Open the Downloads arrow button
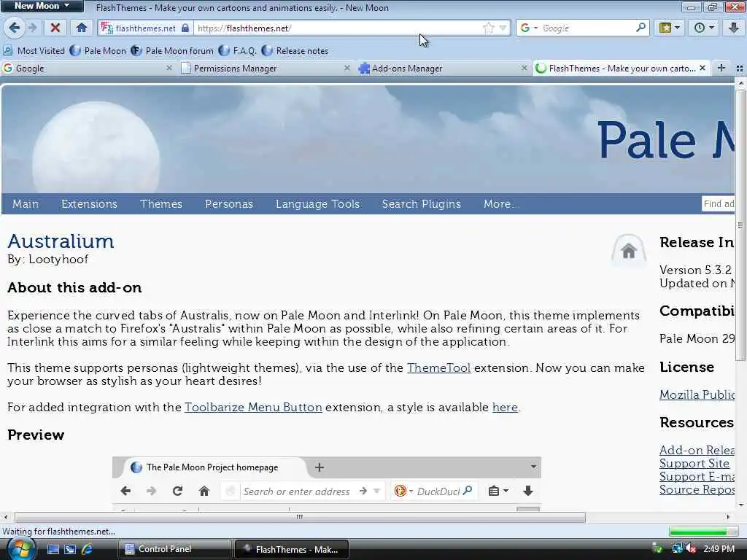Screen dimensions: 747x560 734,28
